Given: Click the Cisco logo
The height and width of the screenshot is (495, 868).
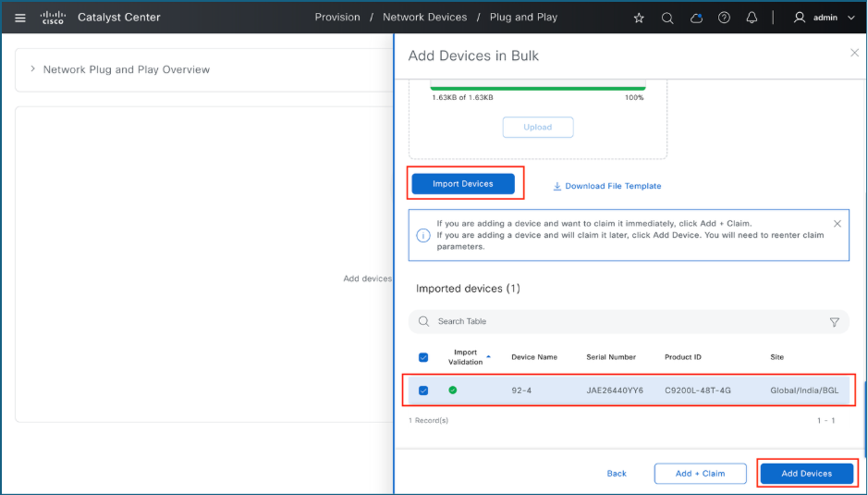Looking at the screenshot, I should (x=53, y=18).
